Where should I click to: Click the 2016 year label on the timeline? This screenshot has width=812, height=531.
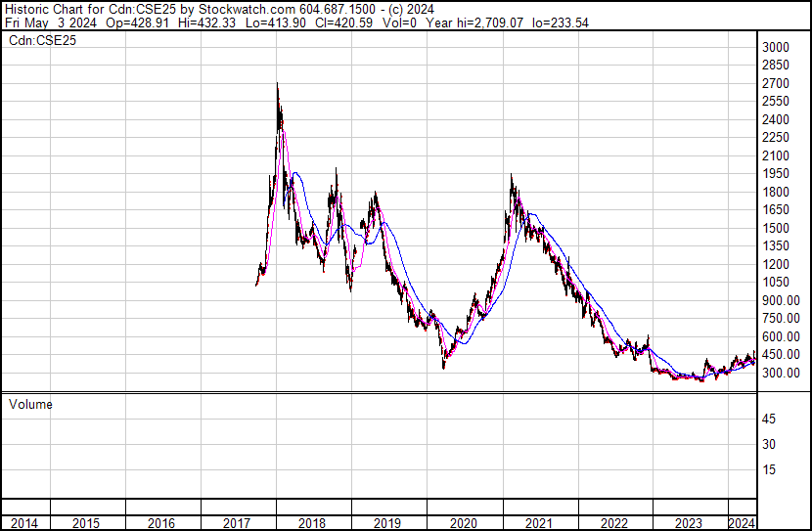point(161,523)
